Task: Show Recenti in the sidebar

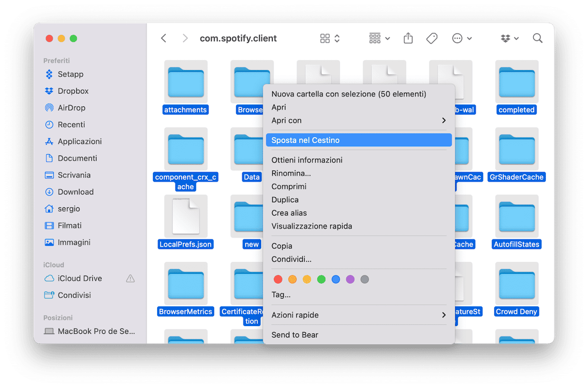Action: tap(65, 125)
